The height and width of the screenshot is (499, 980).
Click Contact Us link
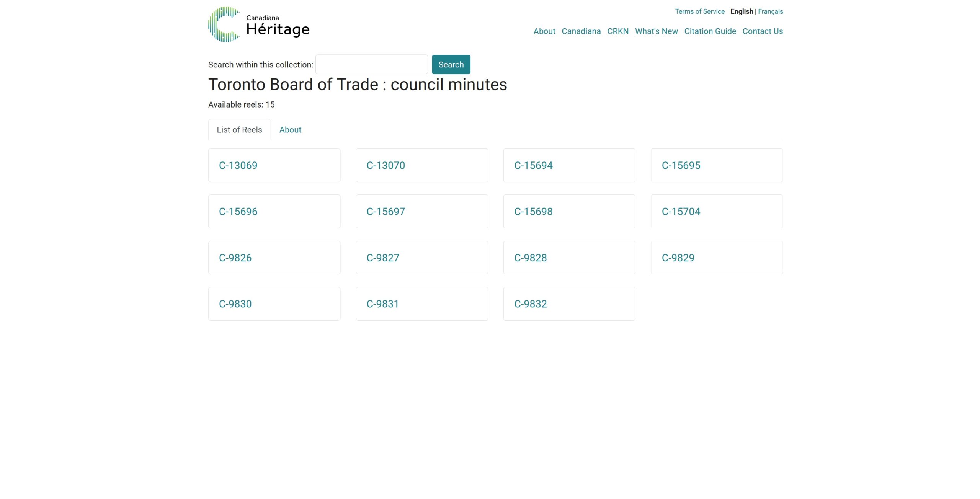[762, 31]
